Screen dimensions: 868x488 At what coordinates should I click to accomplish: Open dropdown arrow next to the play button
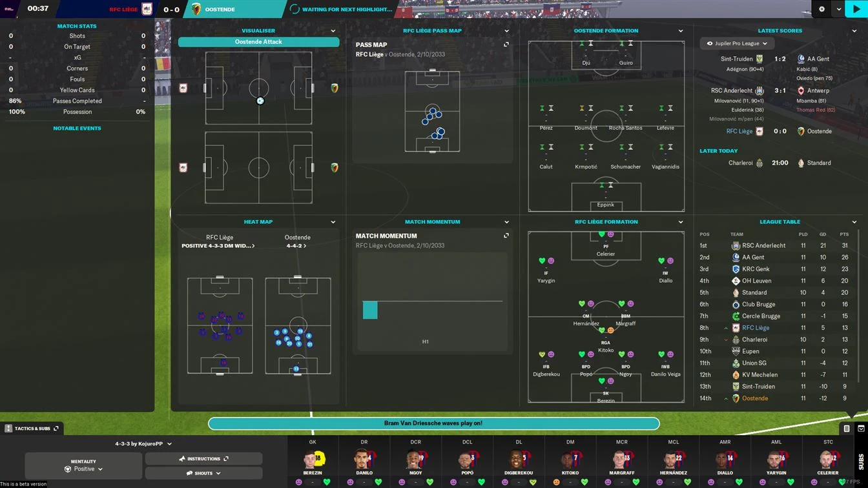[838, 9]
